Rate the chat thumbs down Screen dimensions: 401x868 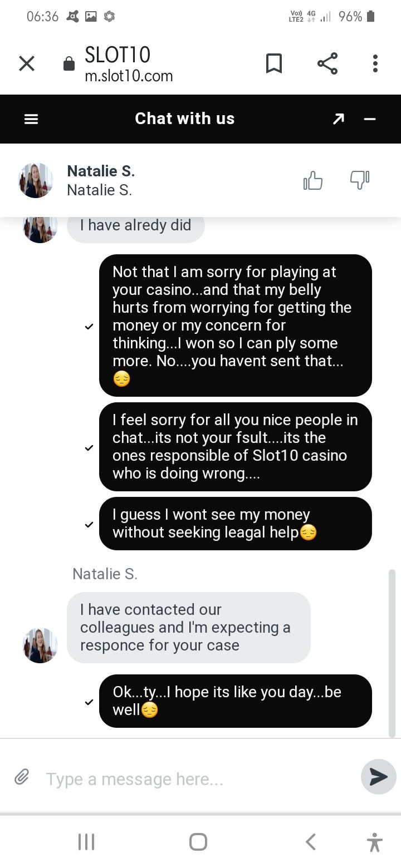coord(359,180)
